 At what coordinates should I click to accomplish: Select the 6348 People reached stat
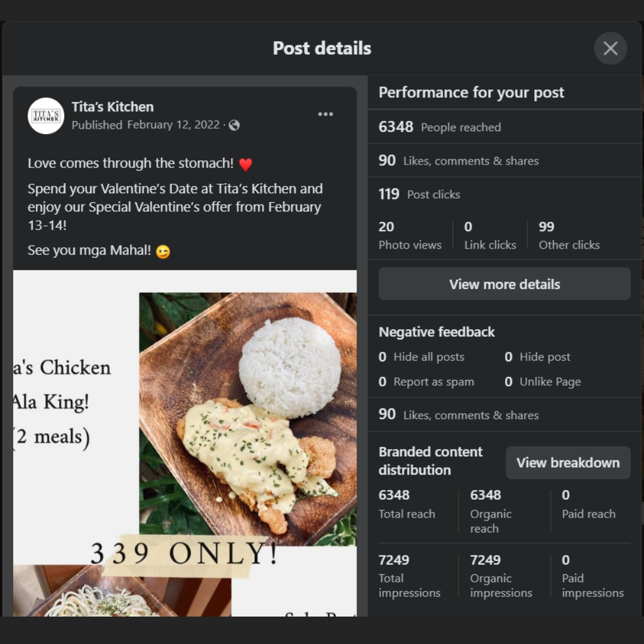tap(440, 127)
